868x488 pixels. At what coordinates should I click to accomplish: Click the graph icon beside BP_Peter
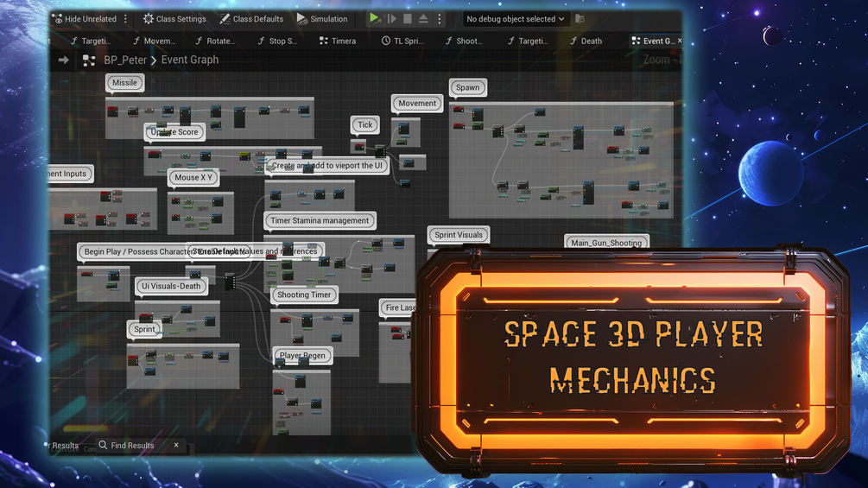[x=89, y=60]
